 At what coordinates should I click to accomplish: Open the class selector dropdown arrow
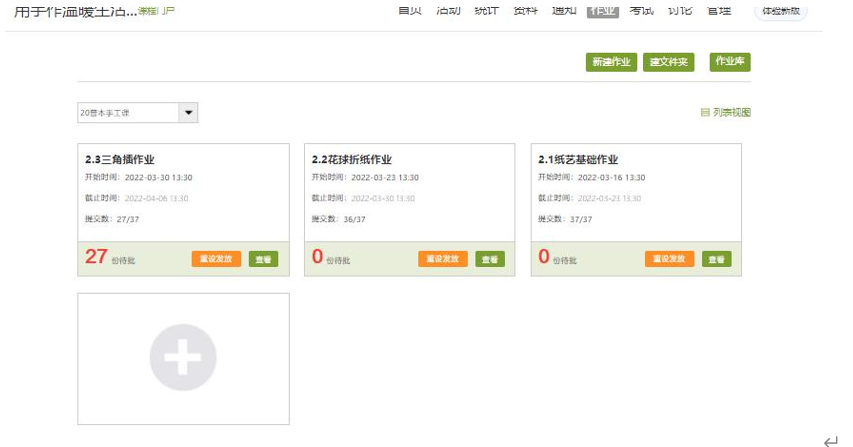(x=188, y=113)
